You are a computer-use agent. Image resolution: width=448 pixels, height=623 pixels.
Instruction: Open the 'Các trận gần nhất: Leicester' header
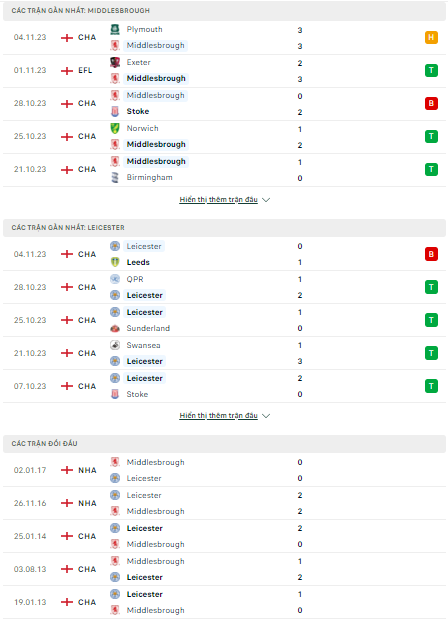pos(224,228)
